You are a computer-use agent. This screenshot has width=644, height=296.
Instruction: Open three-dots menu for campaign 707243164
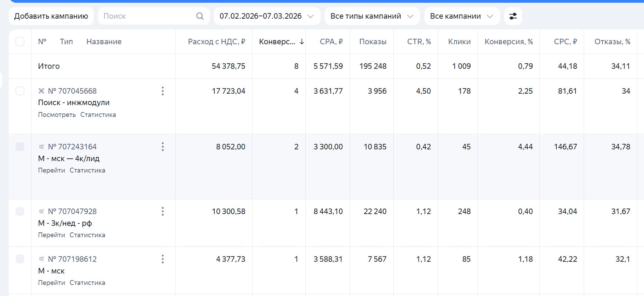tap(162, 147)
